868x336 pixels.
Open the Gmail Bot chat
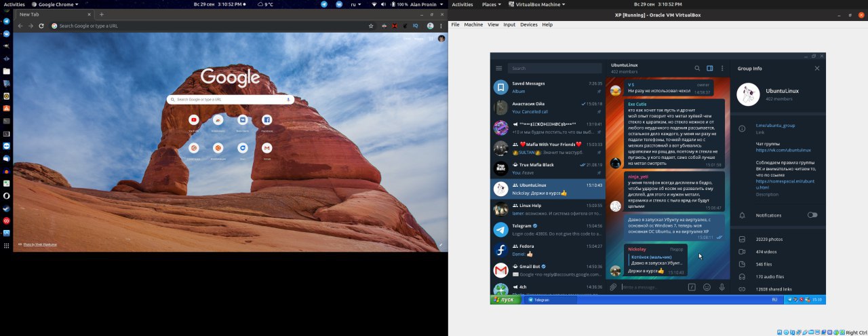(x=549, y=270)
